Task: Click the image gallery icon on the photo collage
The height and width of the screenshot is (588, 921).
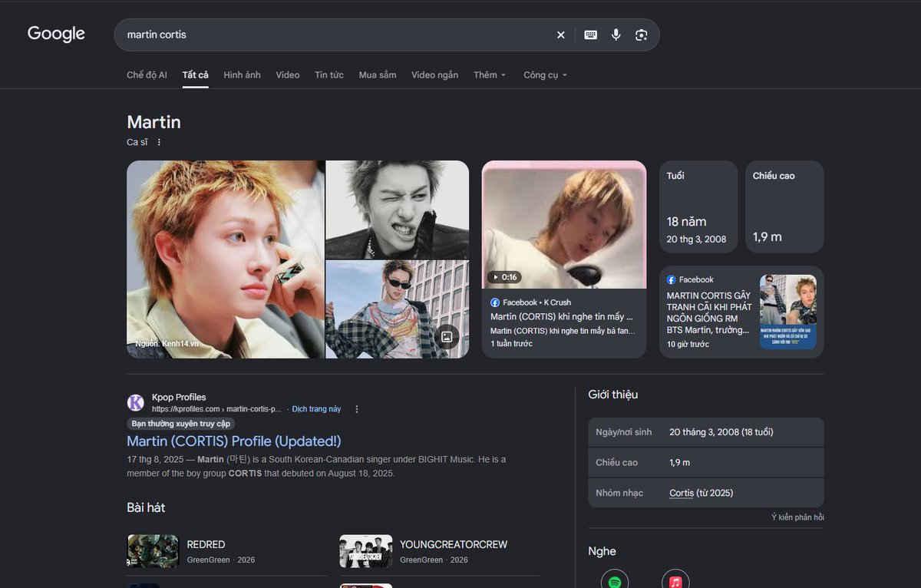Action: tap(447, 336)
